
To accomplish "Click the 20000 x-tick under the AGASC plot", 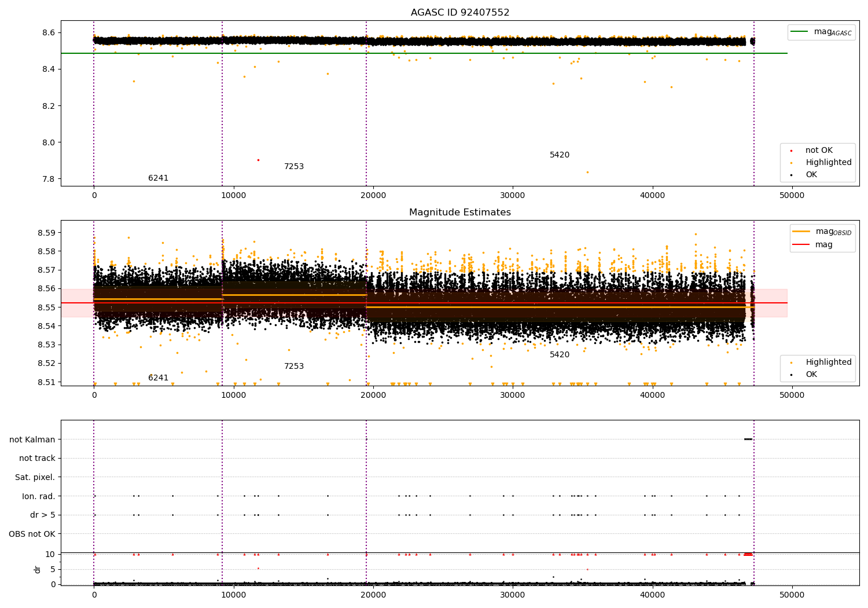I will coord(373,196).
